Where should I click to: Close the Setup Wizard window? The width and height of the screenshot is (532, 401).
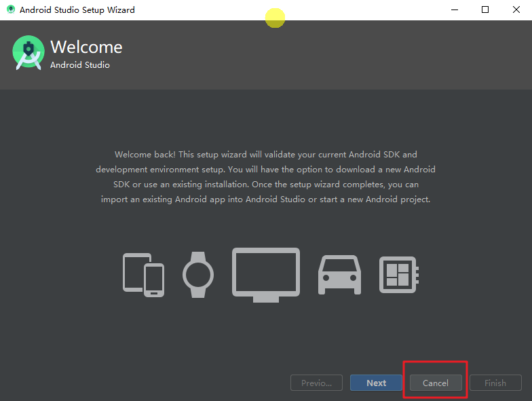pos(516,9)
